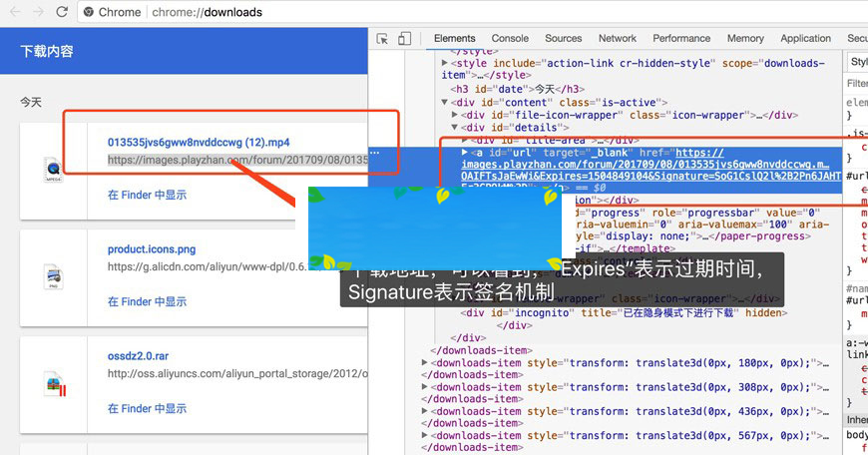Switch to the Console tab
The image size is (868, 455).
[510, 39]
